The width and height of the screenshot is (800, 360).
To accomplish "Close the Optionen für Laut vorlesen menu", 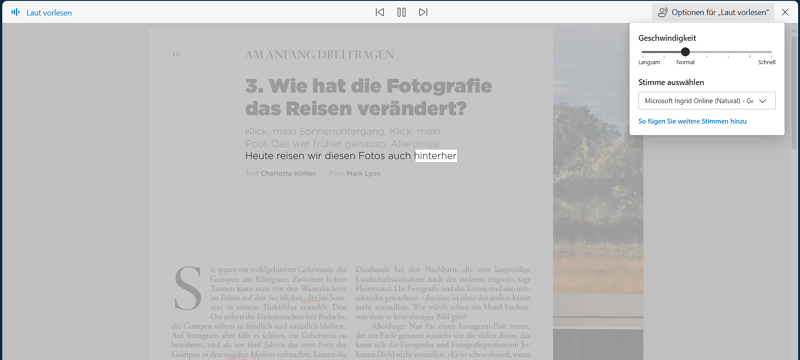I will click(713, 12).
